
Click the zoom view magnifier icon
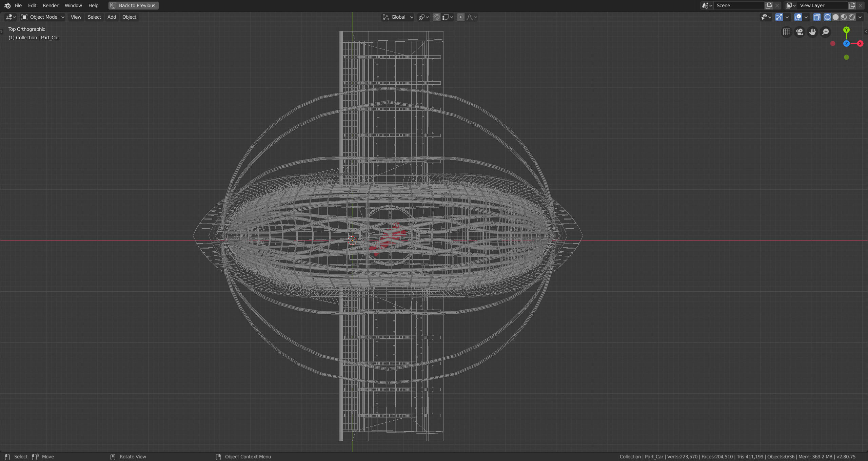coord(825,32)
